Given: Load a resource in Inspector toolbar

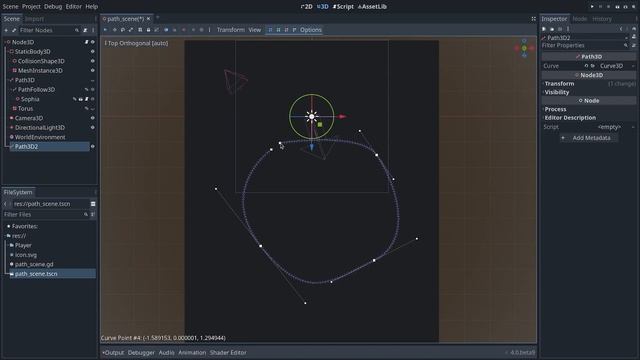Looking at the screenshot, I should pyautogui.click(x=552, y=29).
